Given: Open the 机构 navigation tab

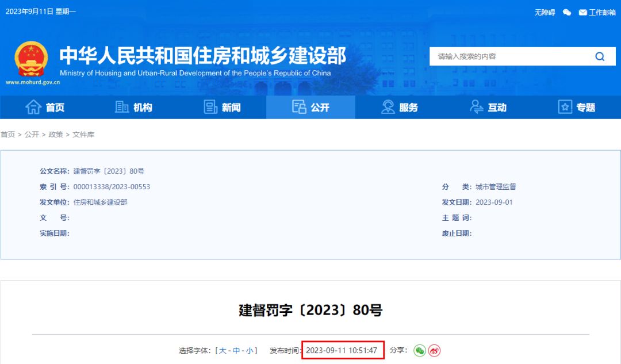Looking at the screenshot, I should pos(133,108).
